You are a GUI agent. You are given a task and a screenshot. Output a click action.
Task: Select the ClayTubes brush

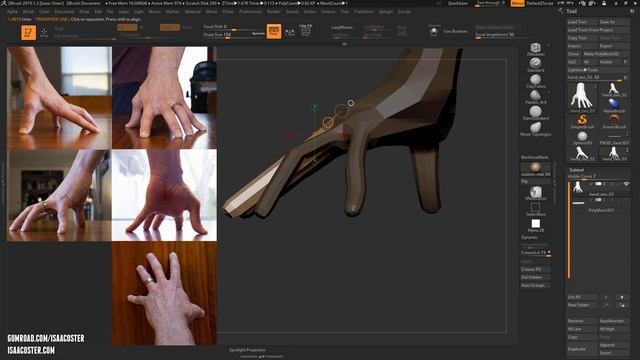[535, 80]
